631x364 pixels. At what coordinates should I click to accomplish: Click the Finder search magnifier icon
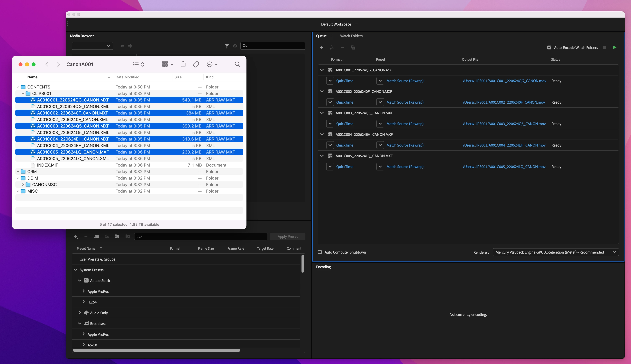(x=237, y=64)
